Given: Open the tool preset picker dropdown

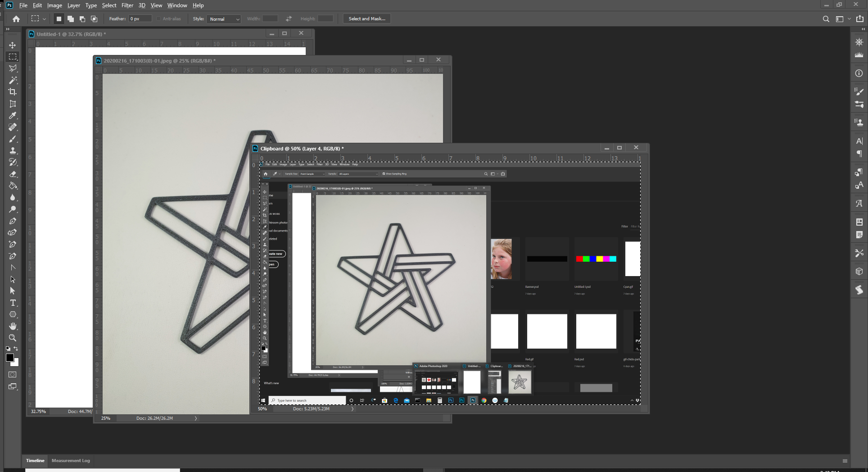Looking at the screenshot, I should (44, 18).
